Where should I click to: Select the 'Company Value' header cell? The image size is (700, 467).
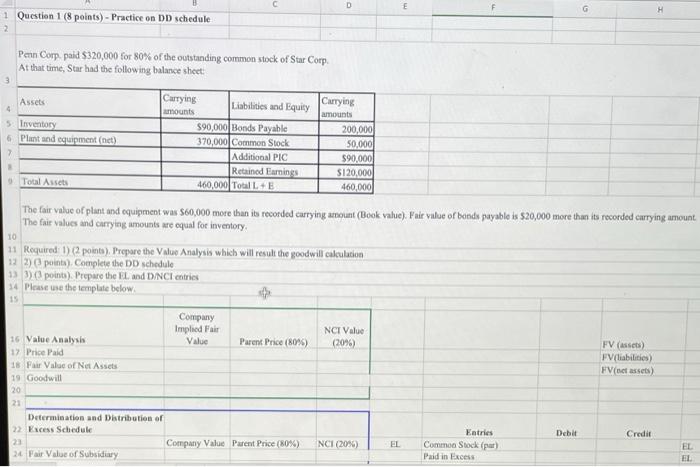195,443
